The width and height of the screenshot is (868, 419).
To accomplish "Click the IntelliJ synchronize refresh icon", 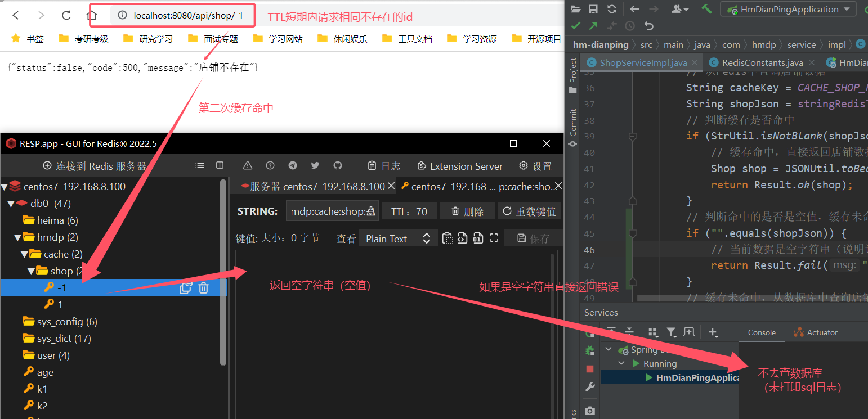I will coord(612,9).
